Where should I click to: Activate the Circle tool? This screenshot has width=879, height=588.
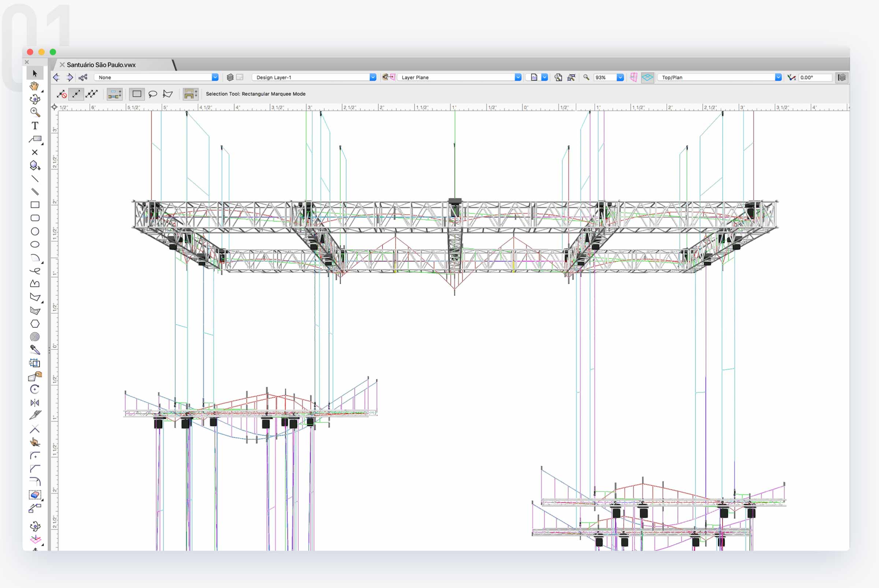tap(35, 231)
